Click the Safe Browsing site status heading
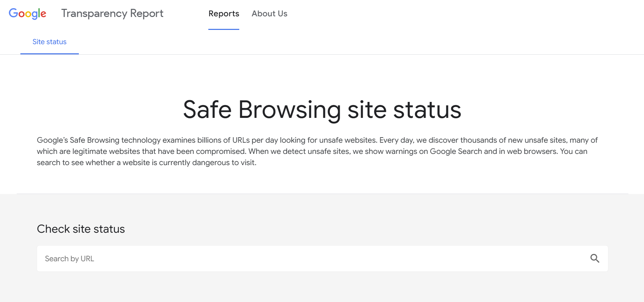Viewport: 644px width, 302px height. tap(322, 110)
